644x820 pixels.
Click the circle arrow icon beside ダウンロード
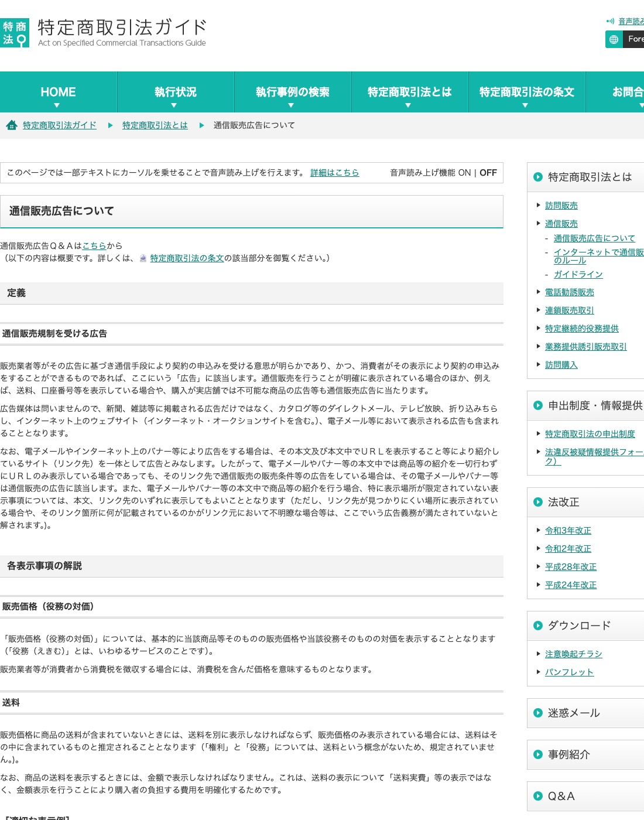pos(538,626)
